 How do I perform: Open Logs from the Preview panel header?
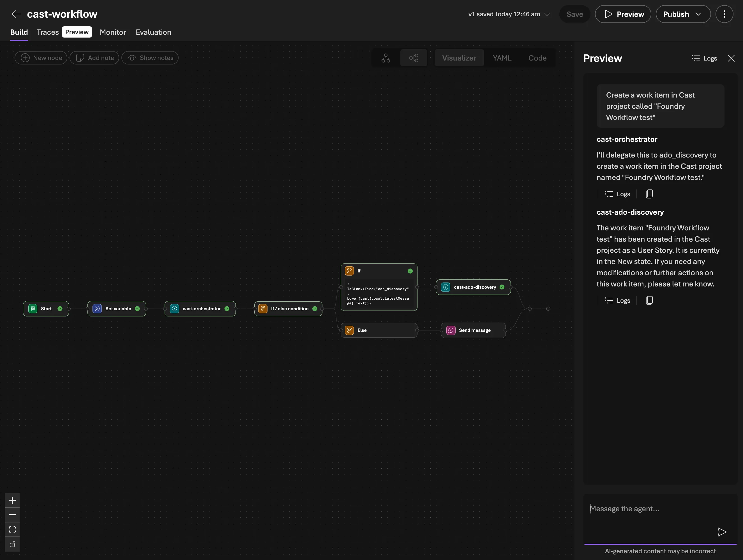point(704,58)
